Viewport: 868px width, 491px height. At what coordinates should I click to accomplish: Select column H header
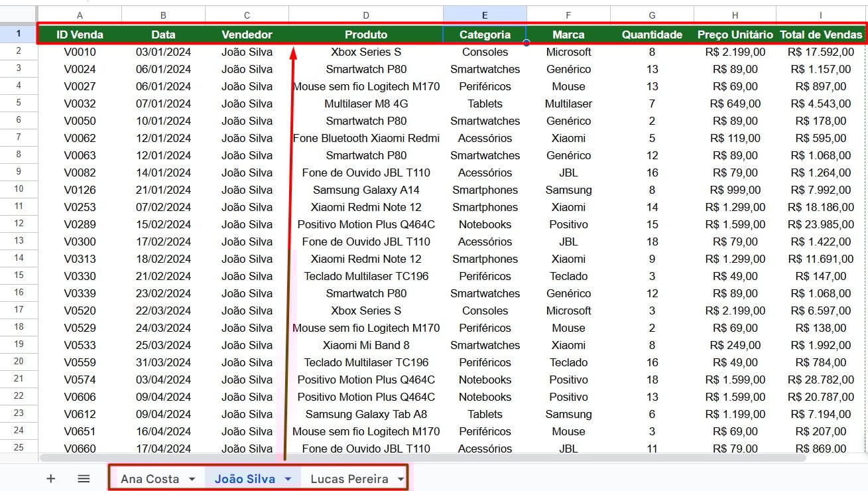735,15
